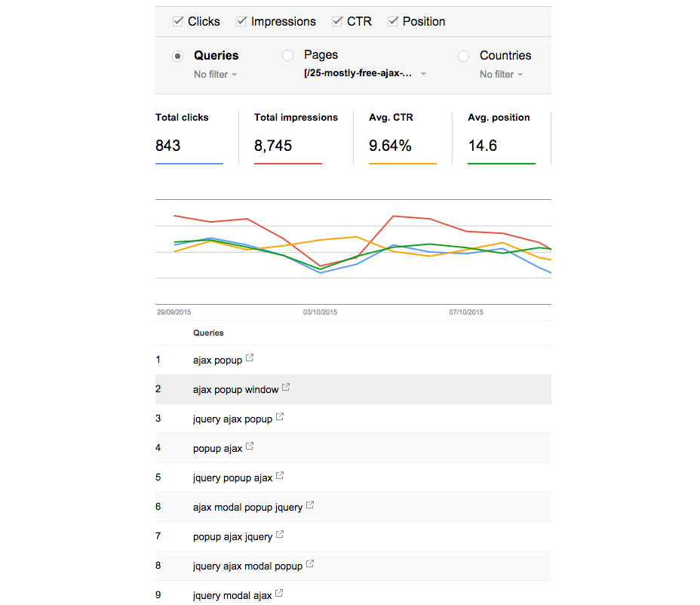Click the 'jquery ajax modal popup' query
The height and width of the screenshot is (605, 700).
pyautogui.click(x=247, y=567)
